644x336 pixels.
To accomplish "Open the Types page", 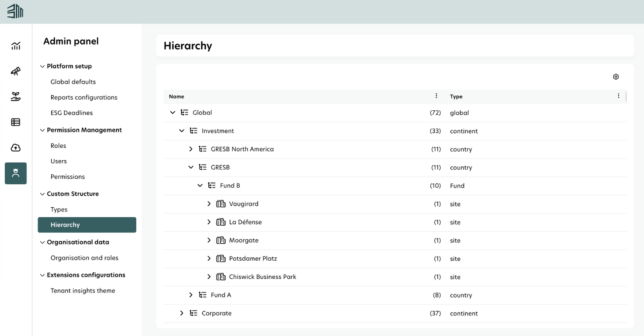I will click(59, 209).
